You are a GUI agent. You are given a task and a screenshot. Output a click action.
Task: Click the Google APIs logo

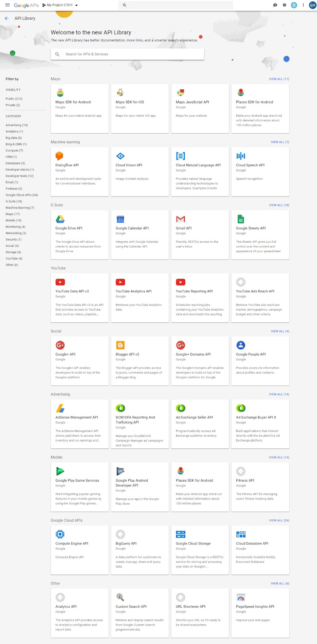point(26,5)
